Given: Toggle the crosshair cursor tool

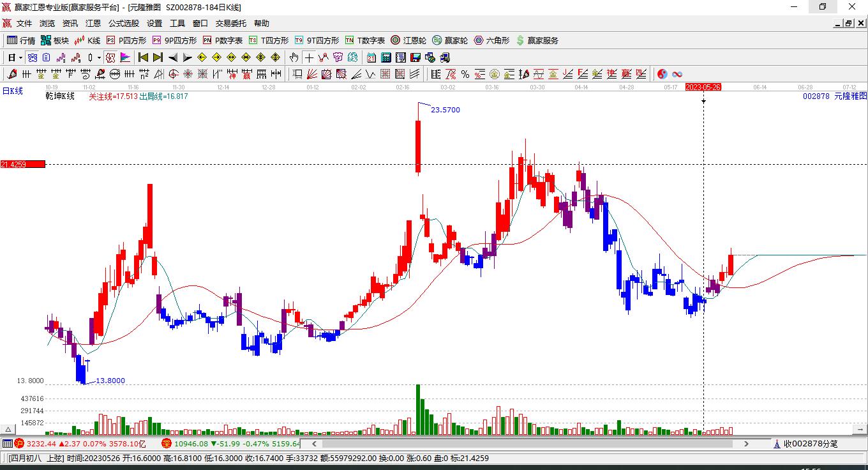Looking at the screenshot, I should point(309,57).
